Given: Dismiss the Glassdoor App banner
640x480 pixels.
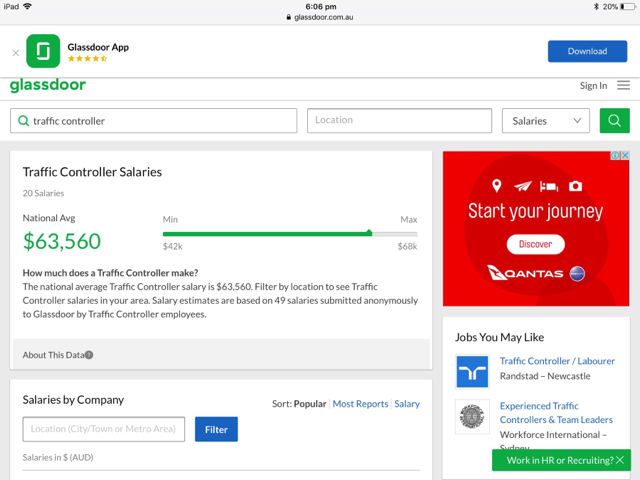Looking at the screenshot, I should 15,52.
